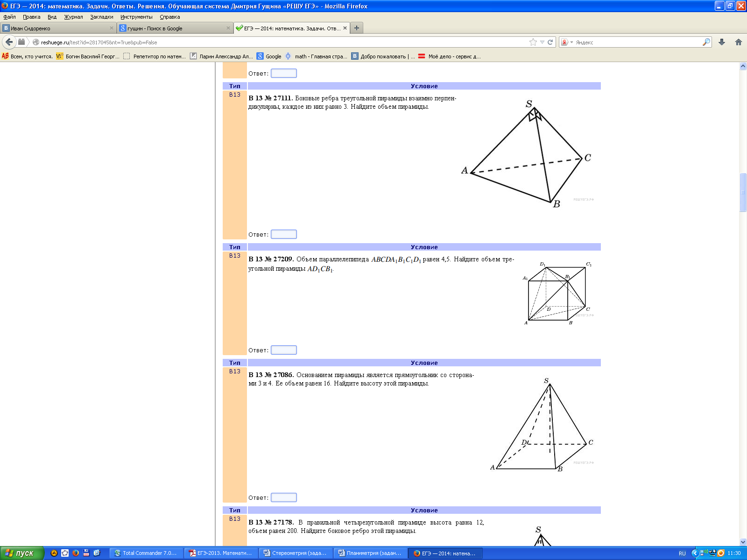Close the гущин - Поиск в Google tab
Viewport: 747px width, 560px height.
228,28
